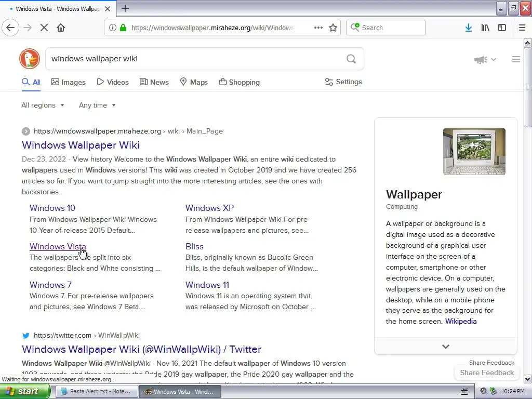
Task: Bookmark this page with the star icon
Action: (x=333, y=28)
